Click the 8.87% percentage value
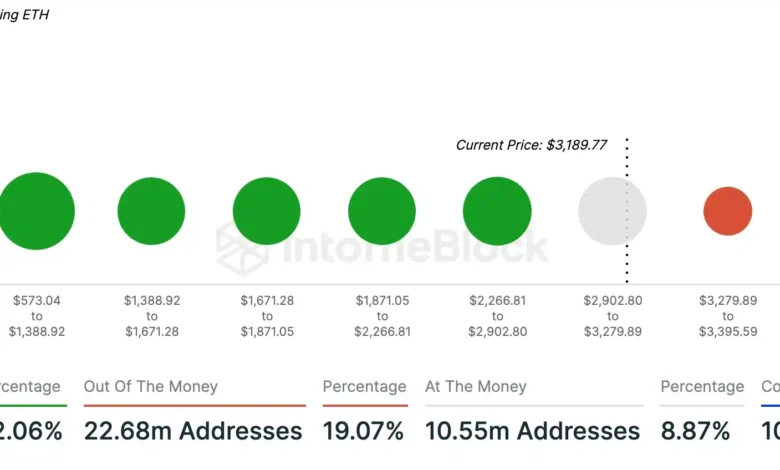 (697, 431)
